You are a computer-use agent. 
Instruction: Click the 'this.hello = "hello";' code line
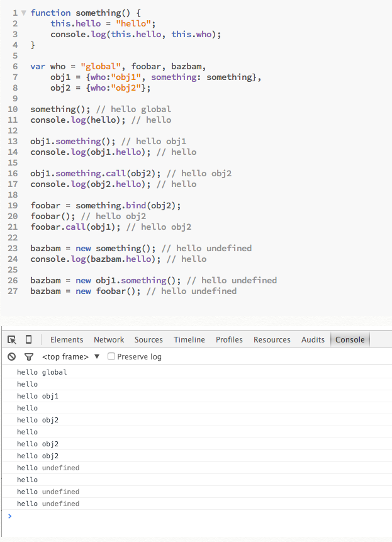(x=103, y=23)
